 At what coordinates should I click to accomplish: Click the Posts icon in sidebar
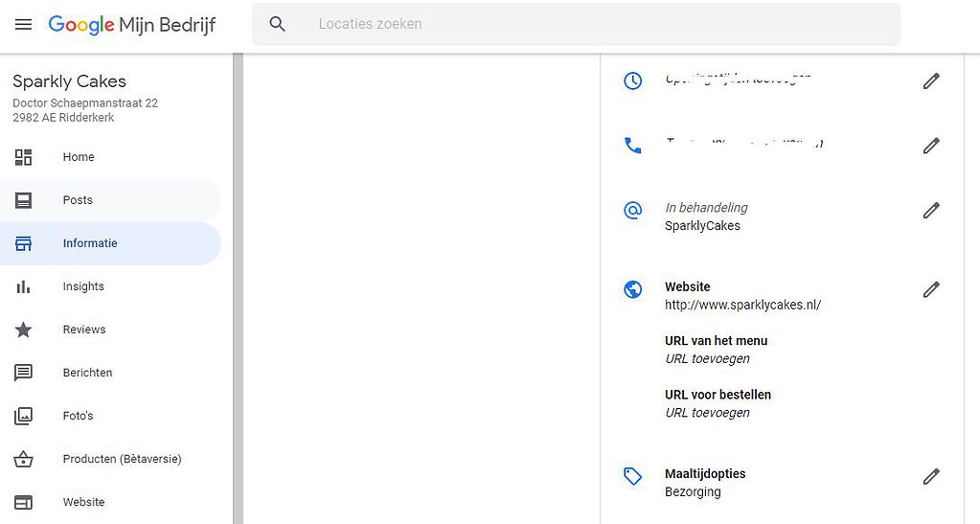click(x=23, y=200)
